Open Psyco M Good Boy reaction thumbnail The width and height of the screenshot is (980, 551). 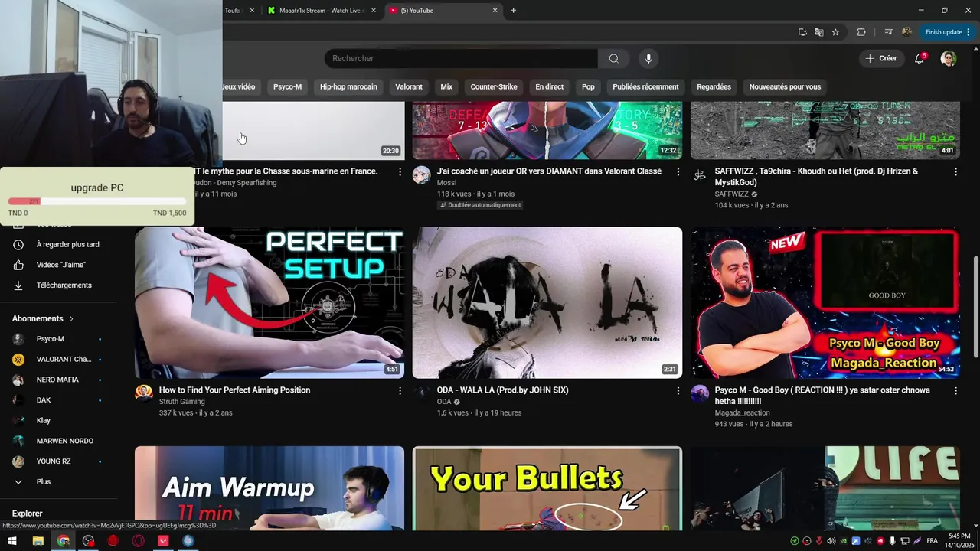[x=825, y=303]
